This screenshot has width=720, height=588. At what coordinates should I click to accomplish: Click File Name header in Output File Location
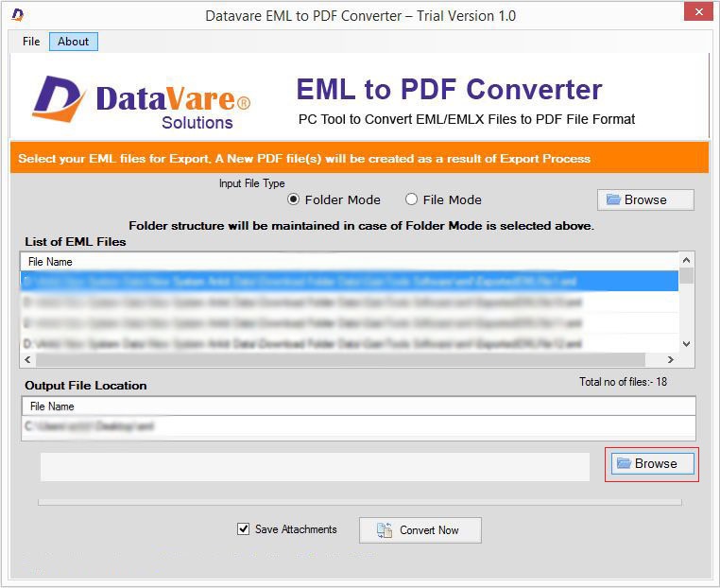click(358, 406)
